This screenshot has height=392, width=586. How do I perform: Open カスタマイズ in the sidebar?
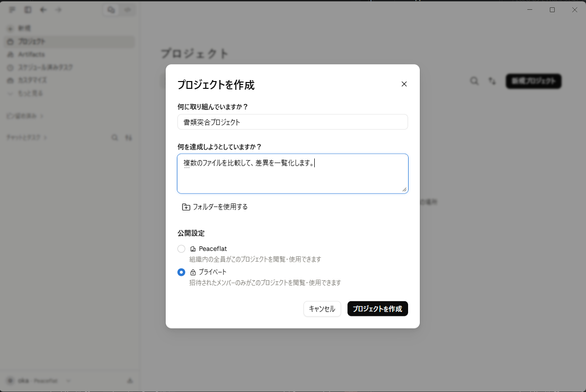tap(70, 80)
